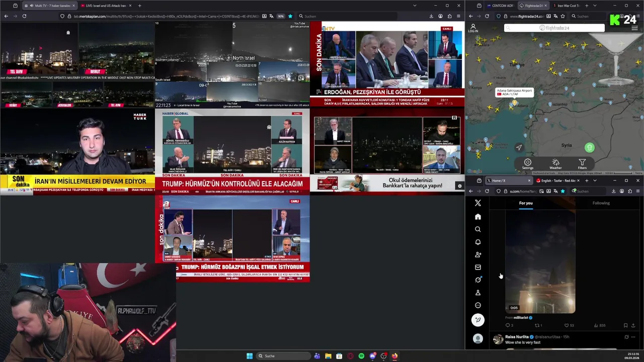Compose a new post with feather button

click(478, 320)
